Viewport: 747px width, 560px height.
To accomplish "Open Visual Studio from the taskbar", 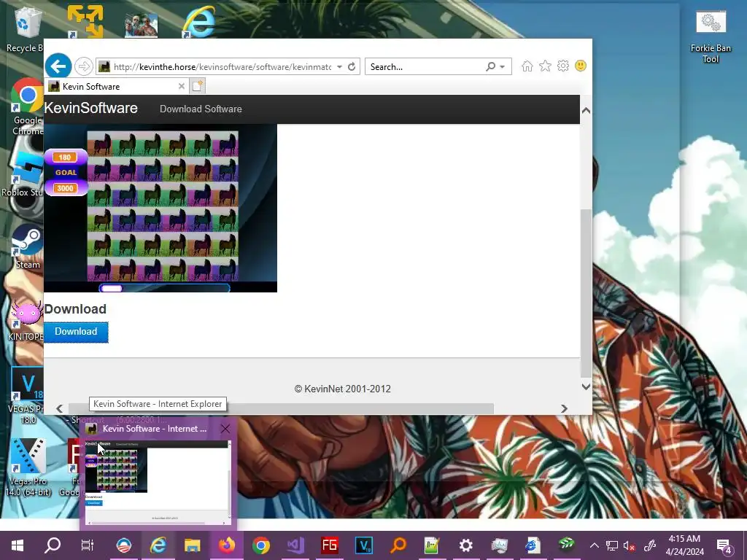I will click(295, 545).
